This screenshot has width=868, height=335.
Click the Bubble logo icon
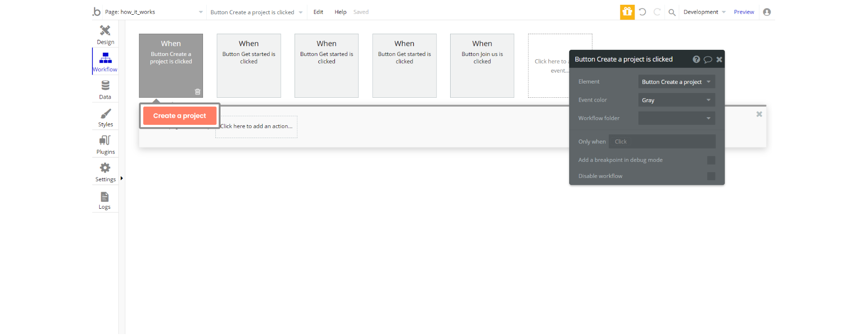[x=97, y=12]
